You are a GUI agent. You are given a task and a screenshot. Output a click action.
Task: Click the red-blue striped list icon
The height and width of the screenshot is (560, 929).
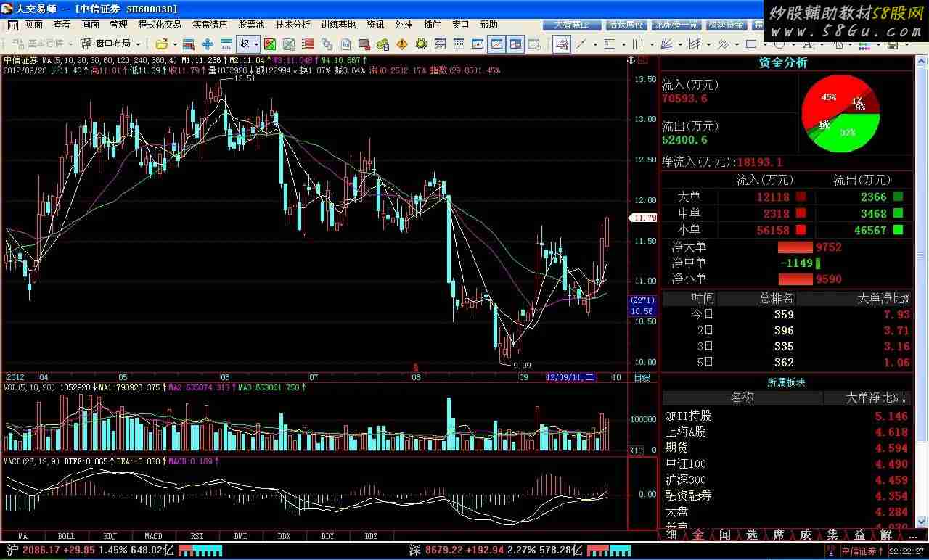[x=188, y=44]
